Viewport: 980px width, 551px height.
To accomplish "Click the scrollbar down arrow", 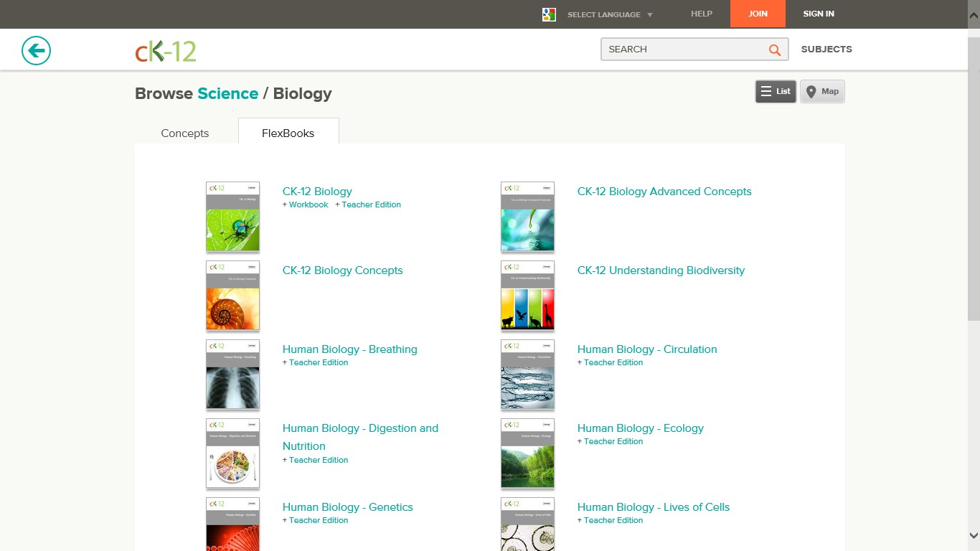I will [x=974, y=535].
